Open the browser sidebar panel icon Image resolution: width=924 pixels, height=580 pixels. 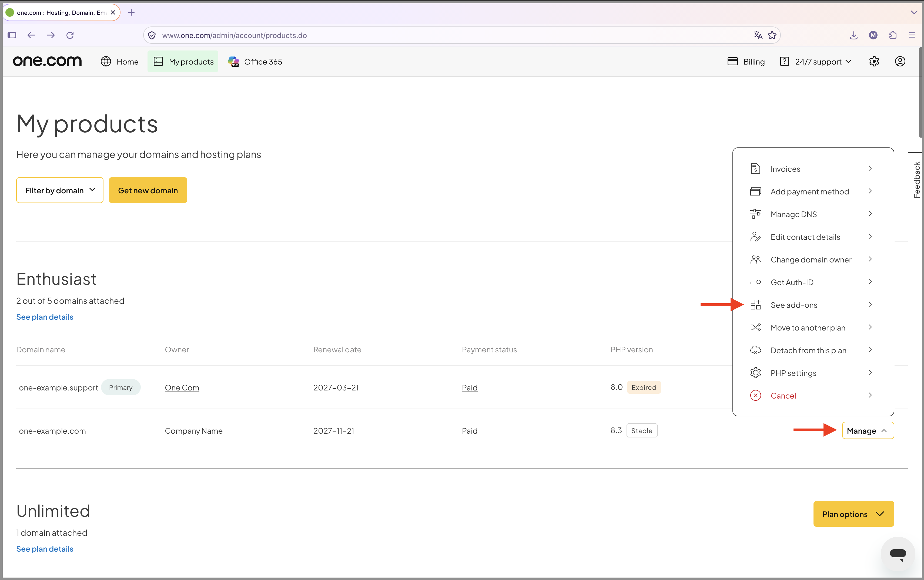[x=12, y=35]
